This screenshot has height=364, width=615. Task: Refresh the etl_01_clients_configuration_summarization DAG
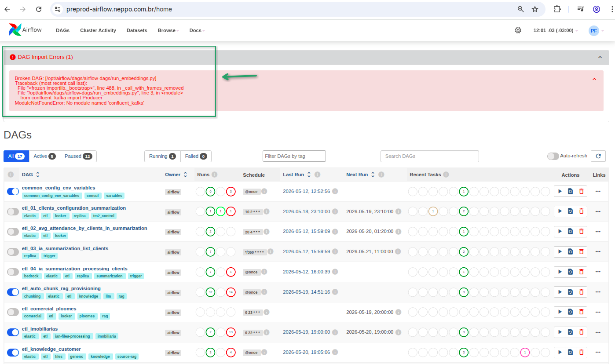[571, 211]
